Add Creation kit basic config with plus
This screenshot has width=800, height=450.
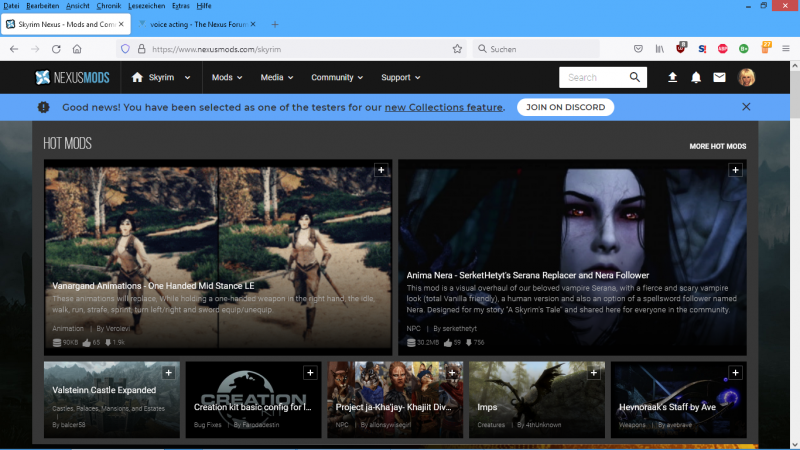(x=310, y=373)
